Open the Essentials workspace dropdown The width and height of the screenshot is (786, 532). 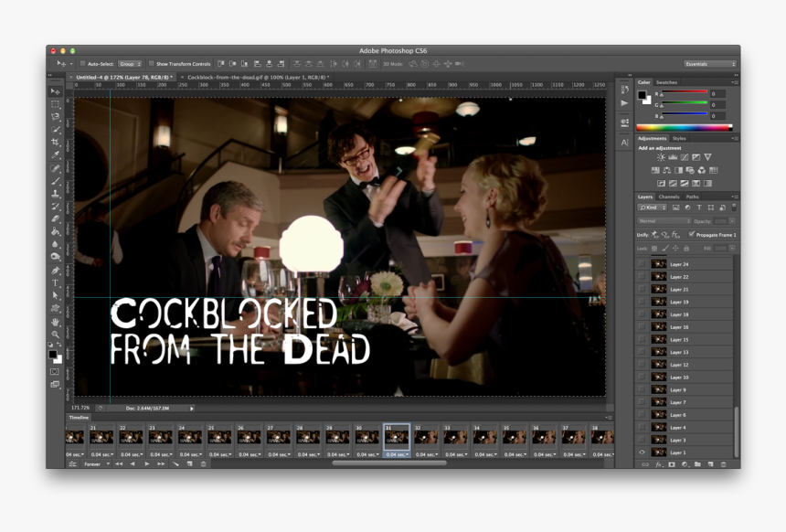710,64
